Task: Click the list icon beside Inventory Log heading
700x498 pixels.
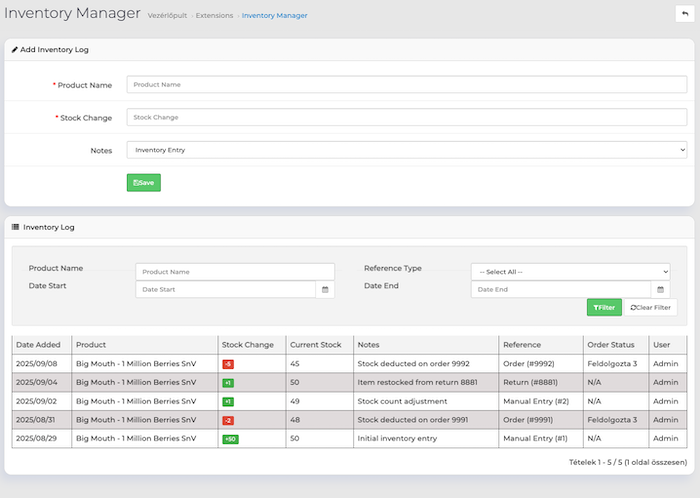Action: (x=15, y=227)
